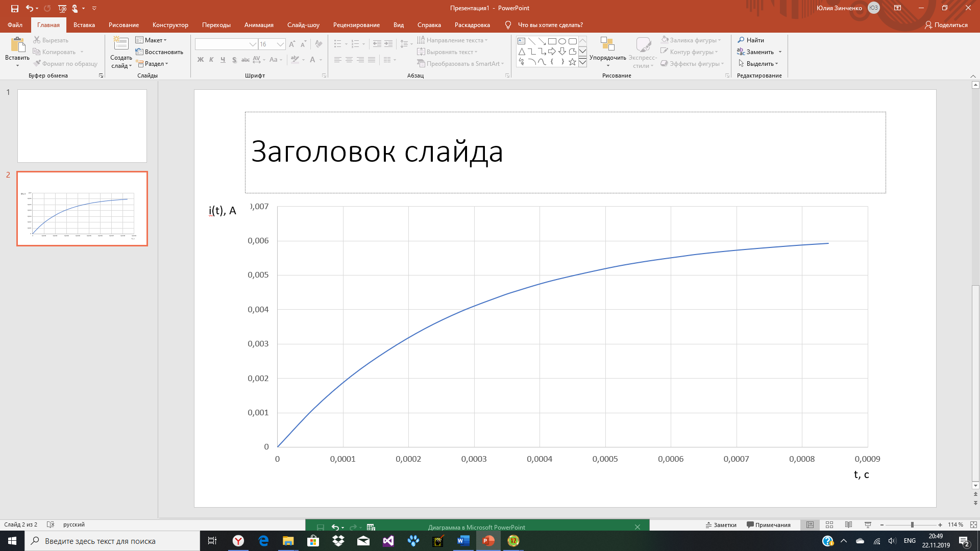Open Microsoft Edge from taskbar
This screenshot has width=980, height=551.
263,541
